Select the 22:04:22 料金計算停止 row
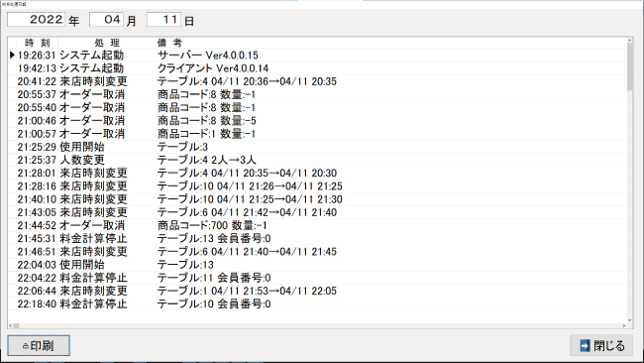This screenshot has width=644, height=363. [317, 278]
